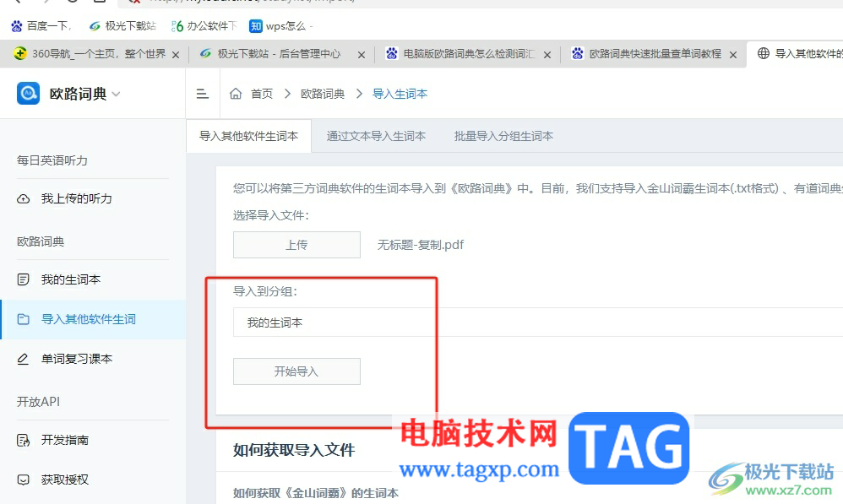Open 欧路词典 breadcrumb link
This screenshot has width=843, height=504.
coord(323,94)
